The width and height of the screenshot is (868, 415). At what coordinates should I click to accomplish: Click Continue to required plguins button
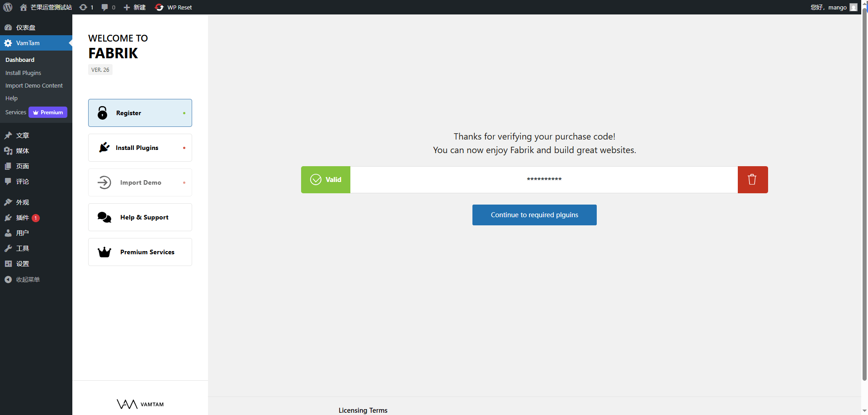[534, 215]
